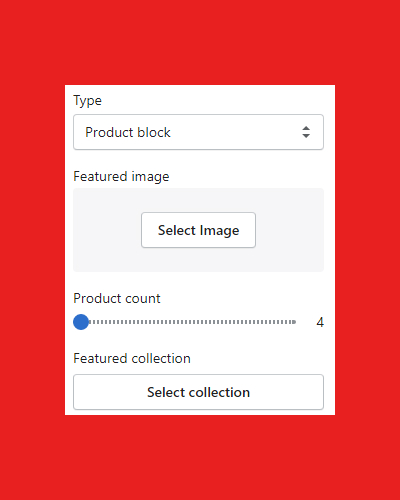This screenshot has height=500, width=400.
Task: Select the Product block text in dropdown
Action: [x=128, y=132]
